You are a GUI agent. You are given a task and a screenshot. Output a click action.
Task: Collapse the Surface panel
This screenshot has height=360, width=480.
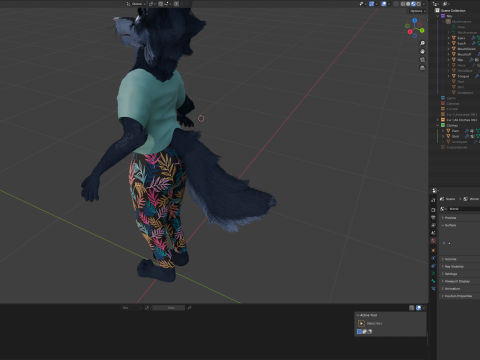point(459,225)
